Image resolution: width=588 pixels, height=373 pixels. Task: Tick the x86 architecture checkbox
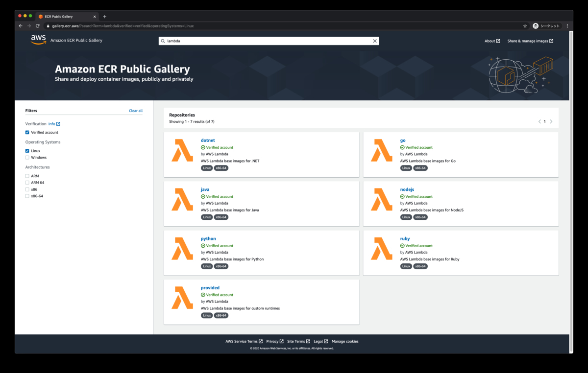(x=27, y=189)
